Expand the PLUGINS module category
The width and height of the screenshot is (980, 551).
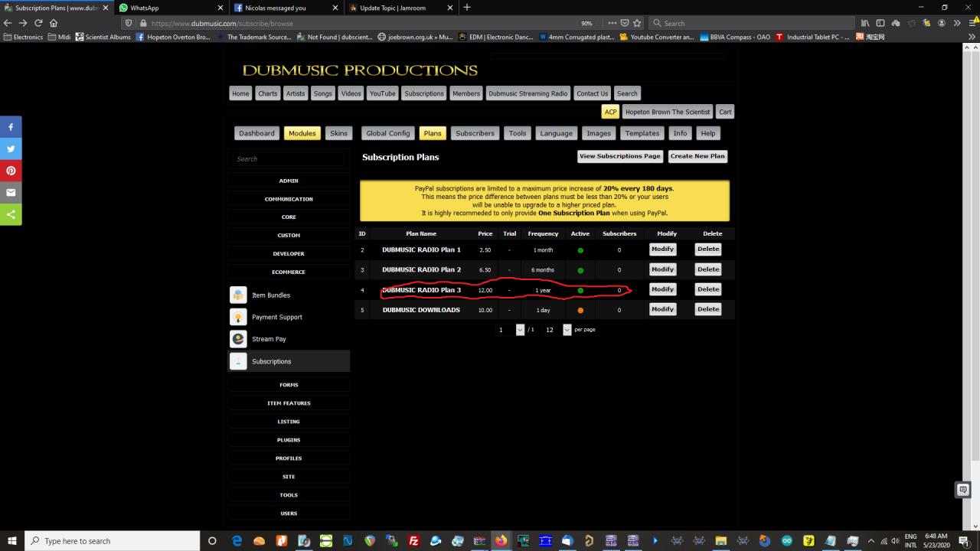289,440
